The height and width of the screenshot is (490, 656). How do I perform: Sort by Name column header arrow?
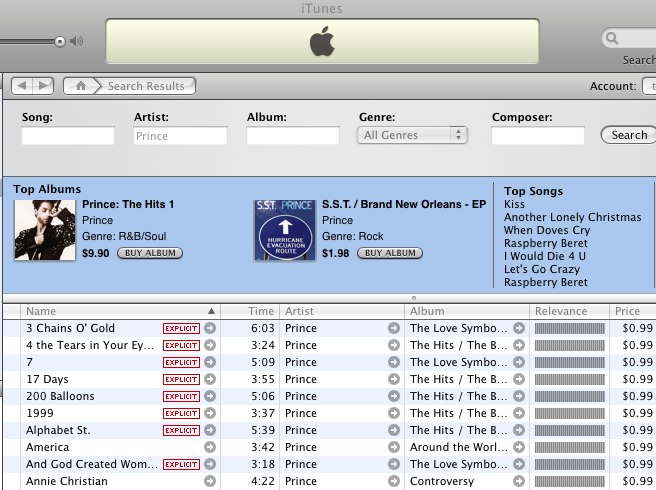[211, 311]
